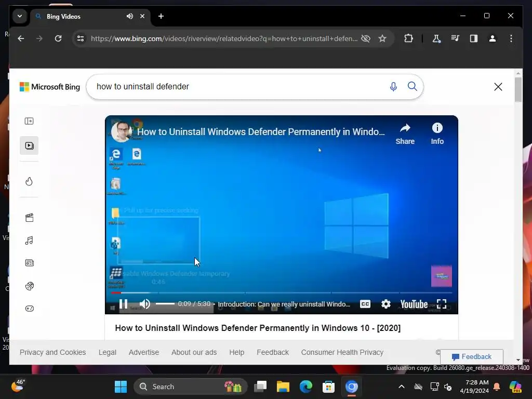532x399 pixels.
Task: Open the weather widget showing 46°
Action: [18, 386]
